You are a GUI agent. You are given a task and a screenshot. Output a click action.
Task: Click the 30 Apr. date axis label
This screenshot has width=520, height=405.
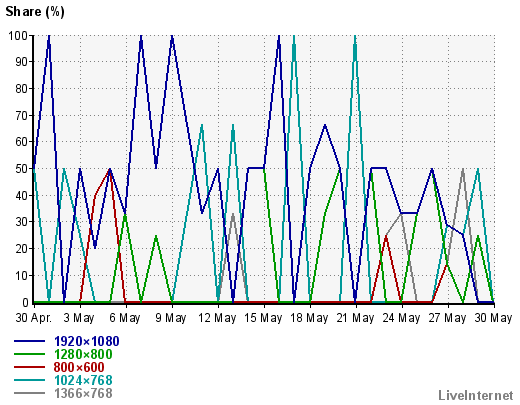coord(34,318)
